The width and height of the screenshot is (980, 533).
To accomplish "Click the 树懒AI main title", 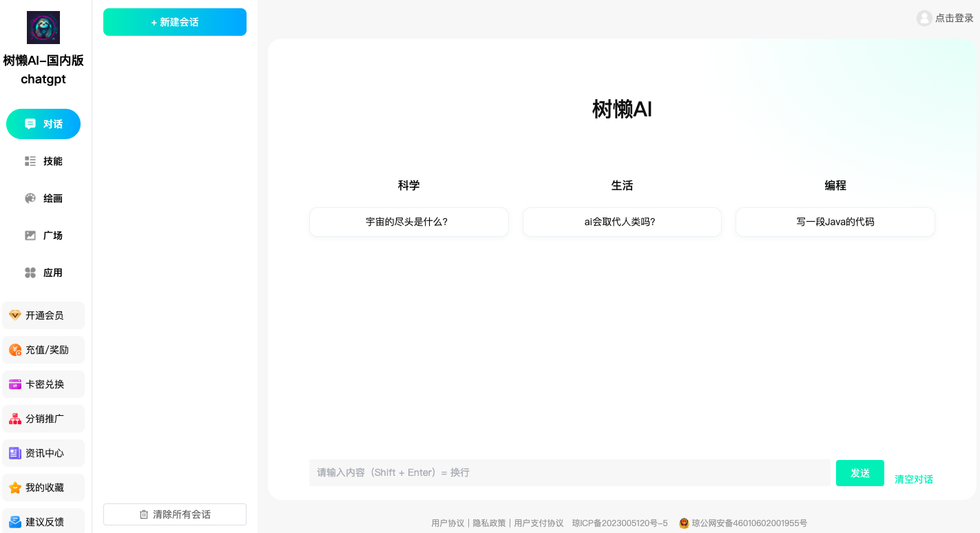I will pyautogui.click(x=622, y=109).
